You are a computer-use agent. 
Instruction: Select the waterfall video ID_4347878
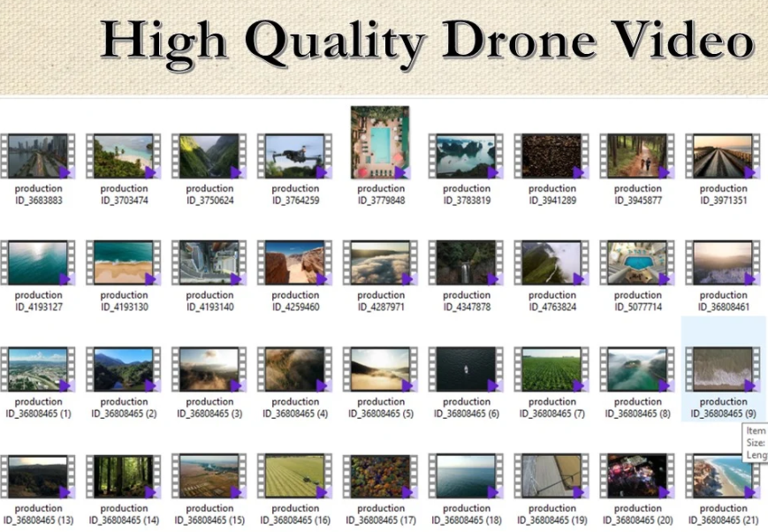point(466,265)
